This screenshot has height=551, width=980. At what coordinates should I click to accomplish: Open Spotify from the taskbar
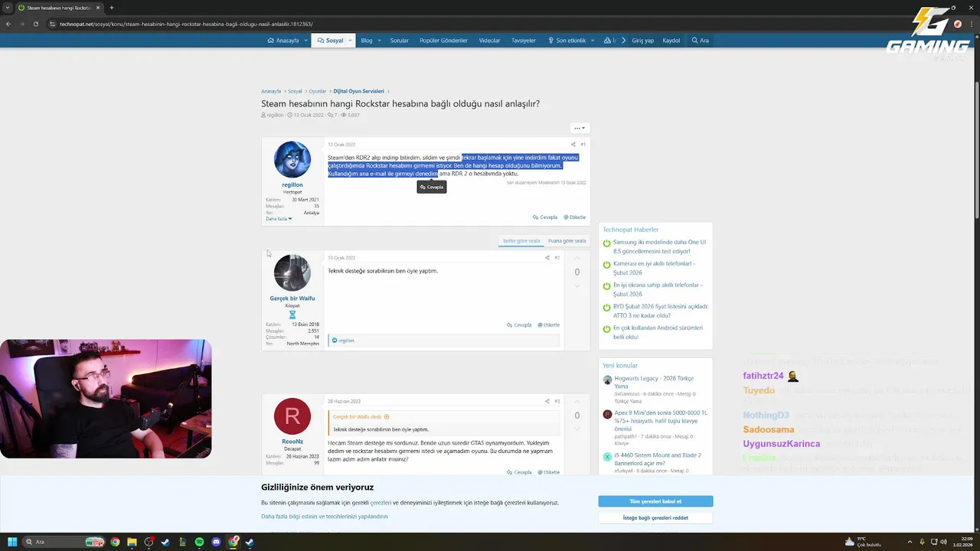pyautogui.click(x=199, y=542)
